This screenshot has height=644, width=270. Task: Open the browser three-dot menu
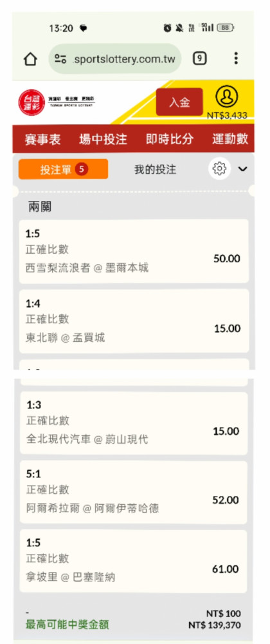tap(236, 59)
